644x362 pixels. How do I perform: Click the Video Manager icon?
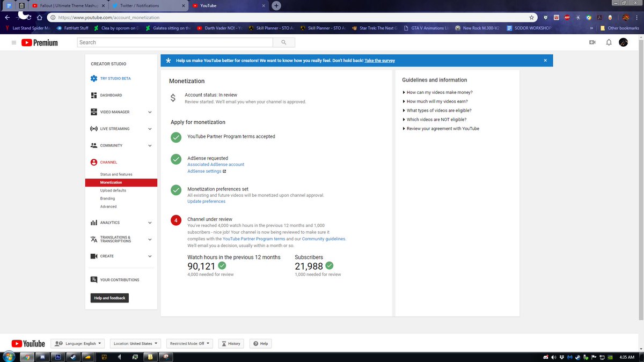pos(94,112)
